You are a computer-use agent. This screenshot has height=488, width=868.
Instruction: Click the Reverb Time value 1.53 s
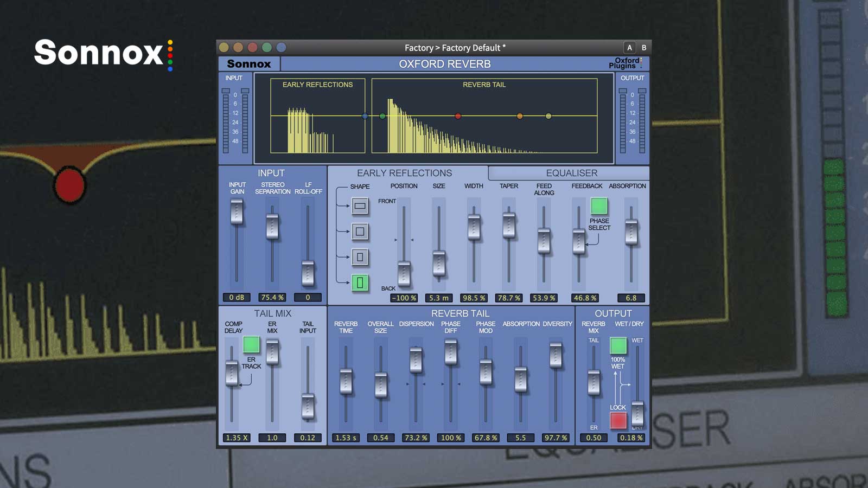tap(346, 438)
